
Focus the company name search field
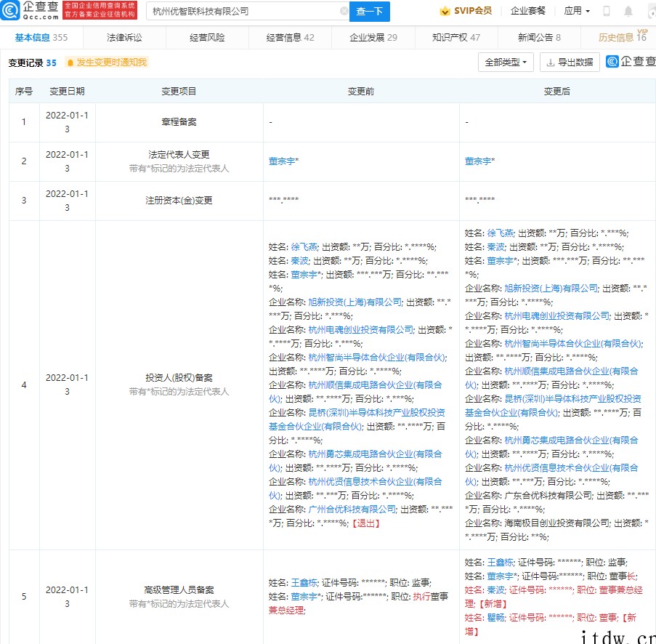248,12
